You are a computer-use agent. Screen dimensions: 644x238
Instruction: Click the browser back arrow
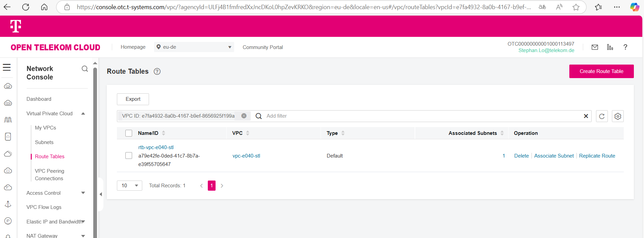coord(7,7)
